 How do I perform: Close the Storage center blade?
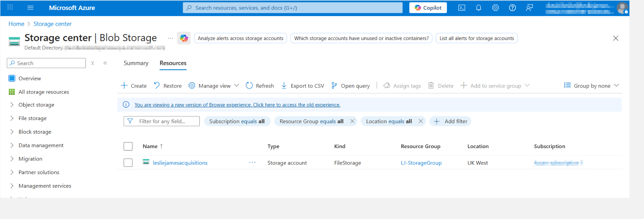click(x=616, y=38)
